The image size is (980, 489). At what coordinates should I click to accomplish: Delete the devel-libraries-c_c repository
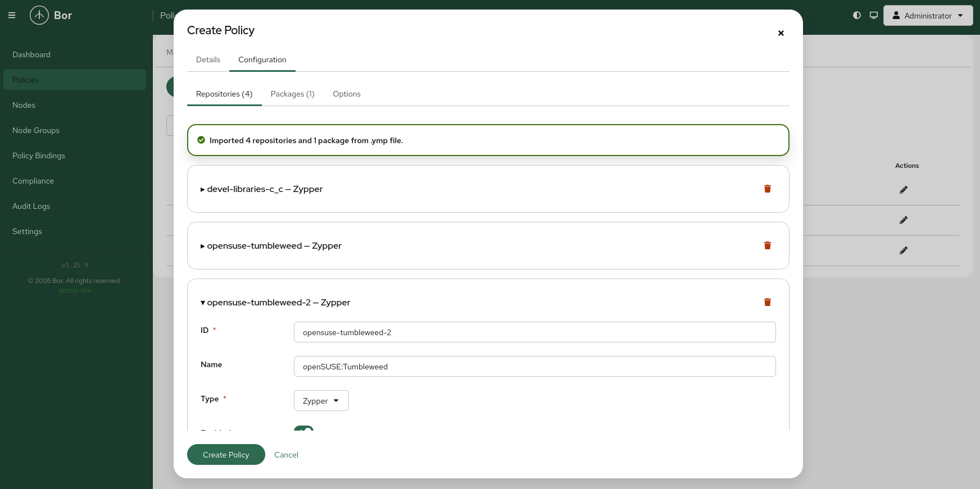768,189
